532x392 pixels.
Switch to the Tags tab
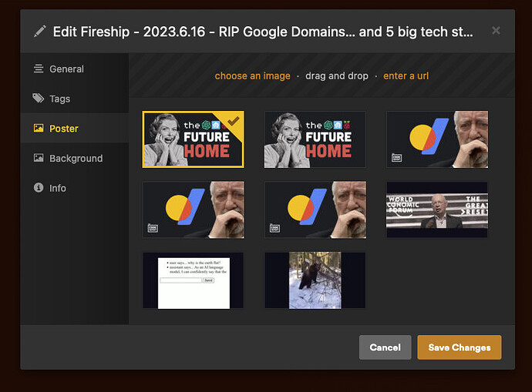(74, 99)
